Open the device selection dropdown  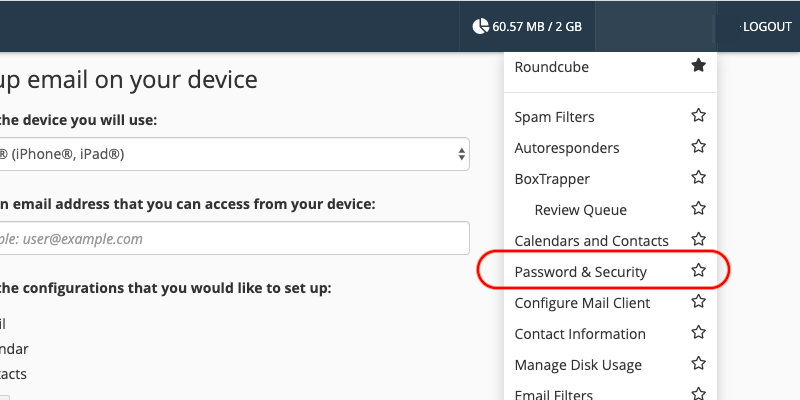pyautogui.click(x=234, y=154)
